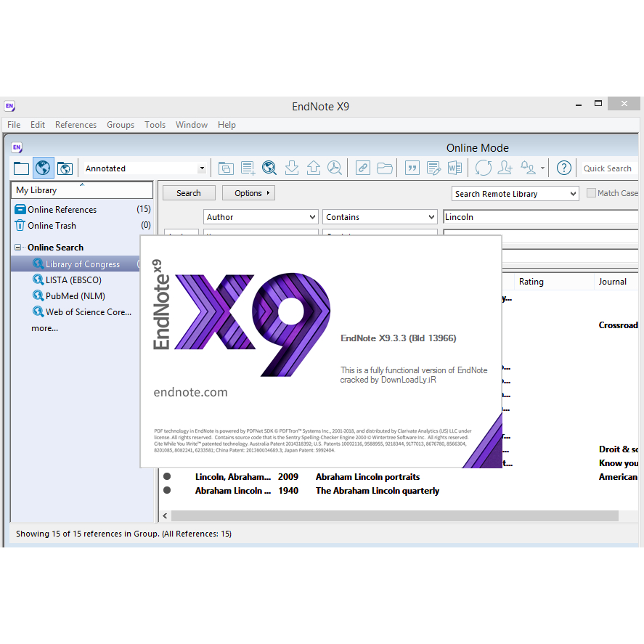Click the Sync Library icon
The image size is (644, 644).
(483, 168)
